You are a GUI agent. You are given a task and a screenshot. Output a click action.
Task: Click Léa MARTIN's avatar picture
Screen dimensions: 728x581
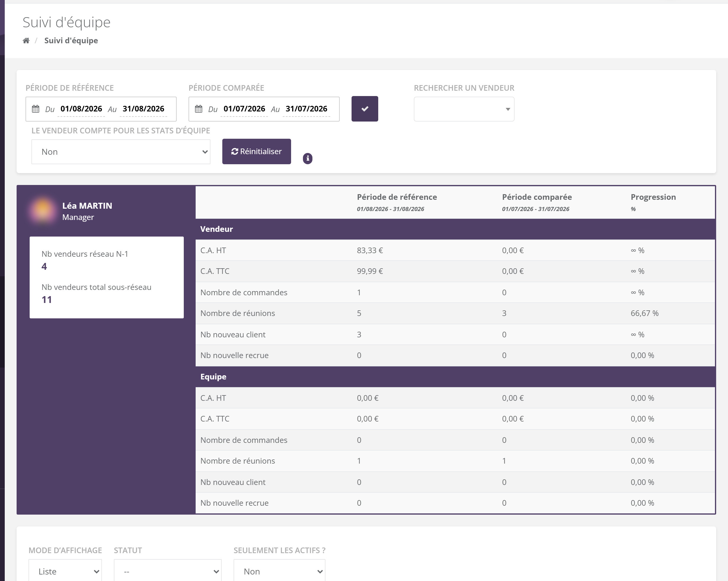coord(43,211)
